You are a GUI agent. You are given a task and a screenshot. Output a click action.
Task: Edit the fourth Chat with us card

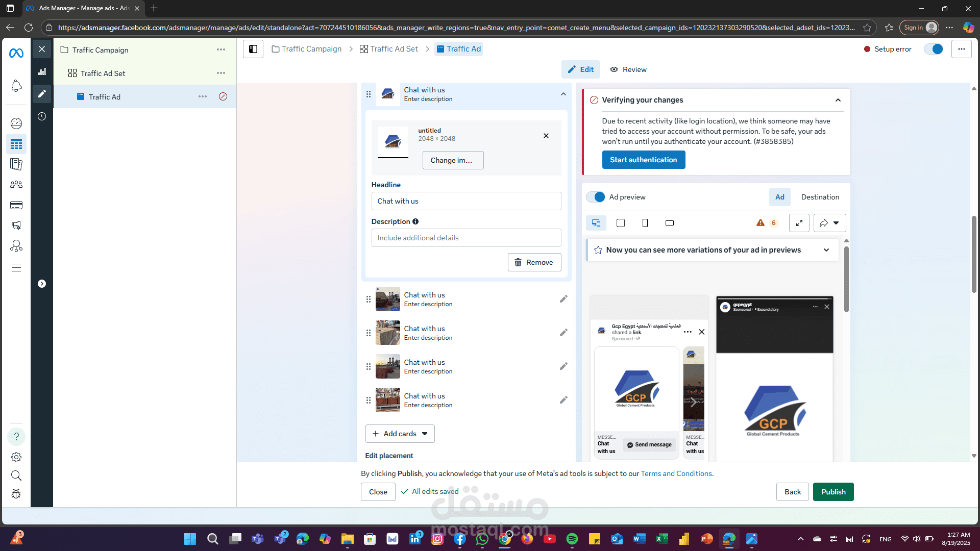coord(563,366)
